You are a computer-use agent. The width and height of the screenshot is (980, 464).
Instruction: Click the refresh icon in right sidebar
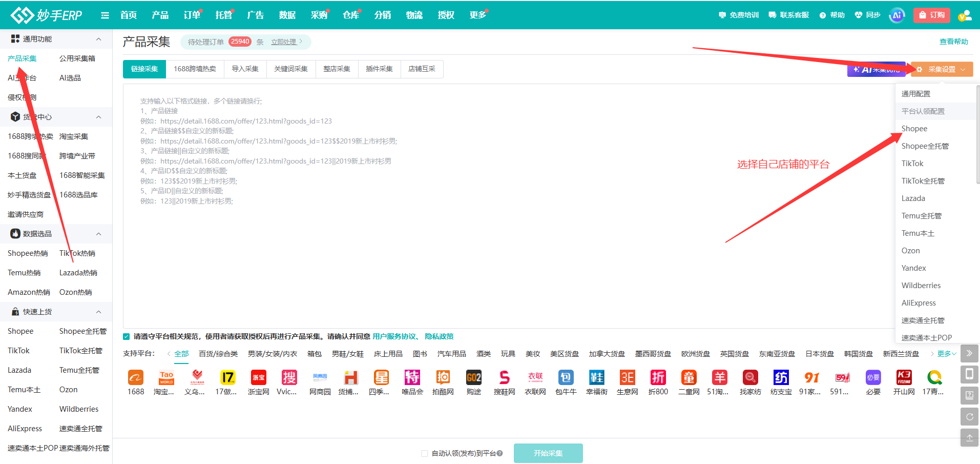[x=969, y=417]
